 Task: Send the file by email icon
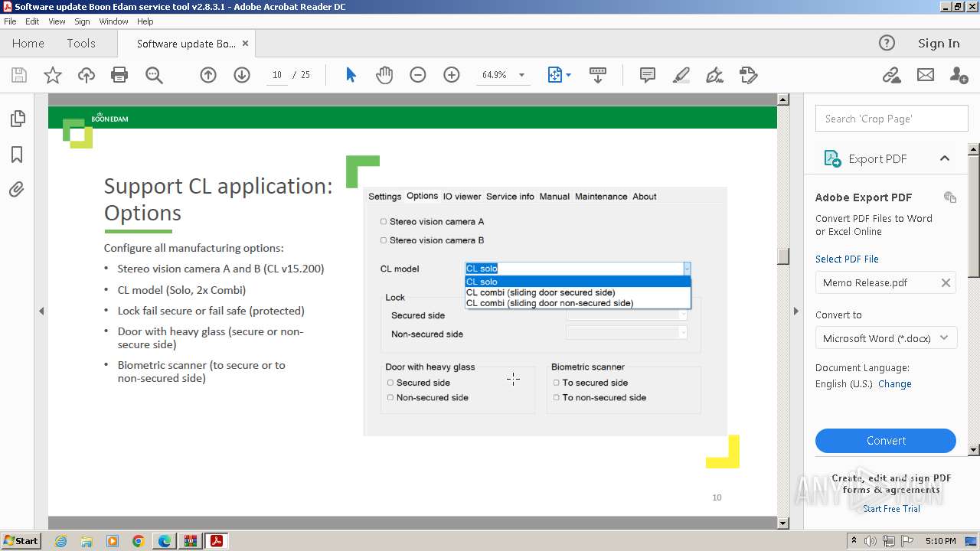click(x=926, y=75)
